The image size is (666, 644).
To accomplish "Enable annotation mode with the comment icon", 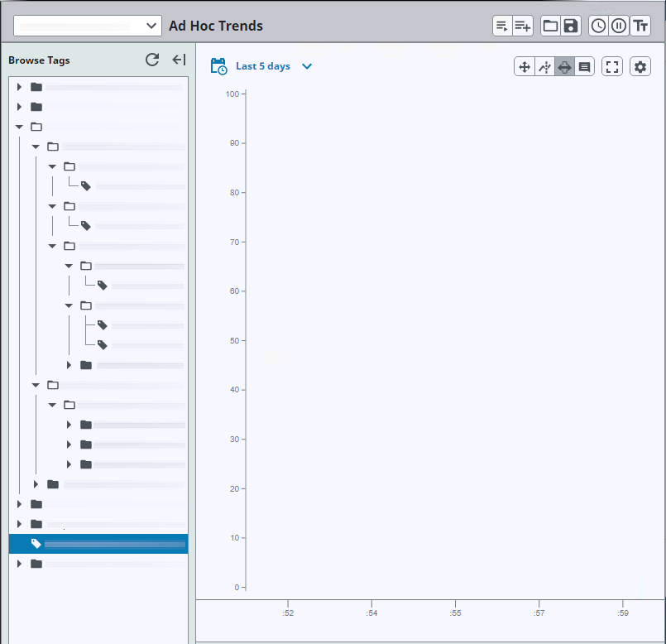I will (584, 67).
